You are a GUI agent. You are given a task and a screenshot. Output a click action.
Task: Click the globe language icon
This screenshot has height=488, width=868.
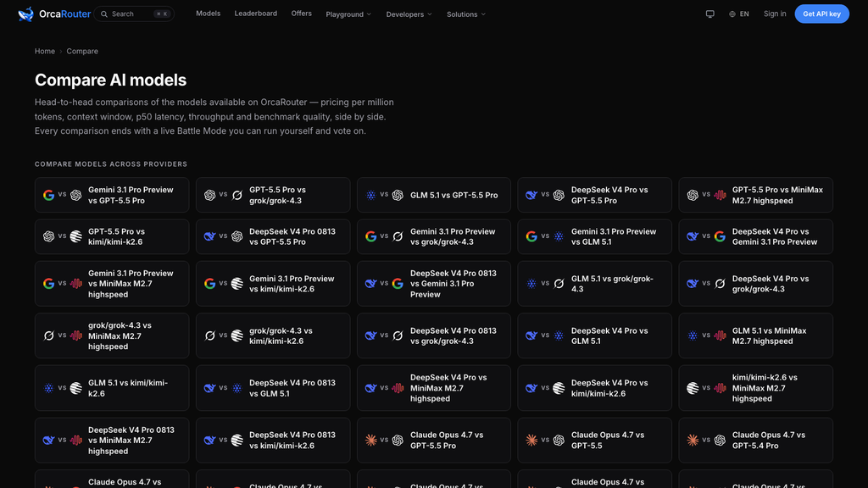point(732,14)
